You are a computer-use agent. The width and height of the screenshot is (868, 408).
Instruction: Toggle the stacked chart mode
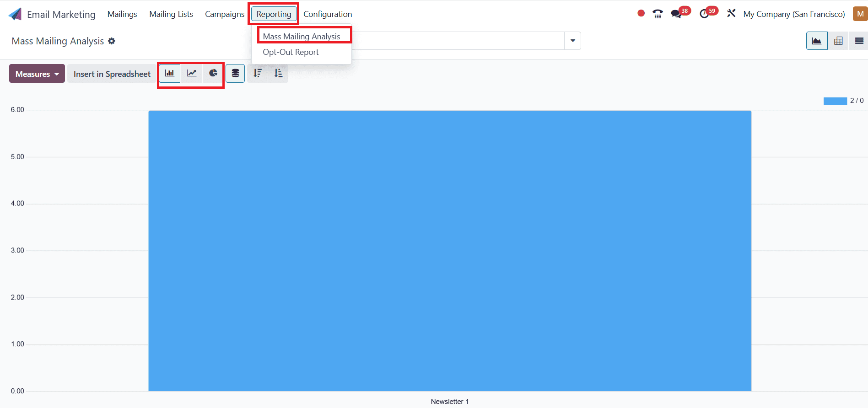[x=235, y=73]
